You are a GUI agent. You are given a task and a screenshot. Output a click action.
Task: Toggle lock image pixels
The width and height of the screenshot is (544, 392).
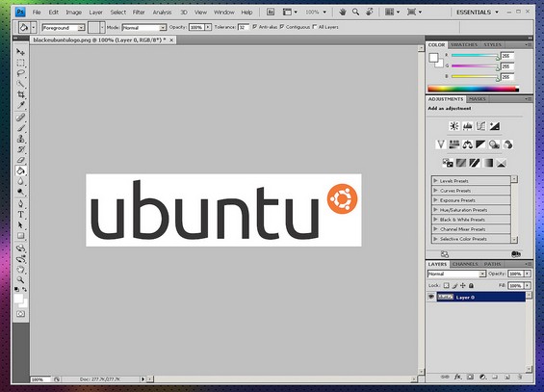pos(454,285)
